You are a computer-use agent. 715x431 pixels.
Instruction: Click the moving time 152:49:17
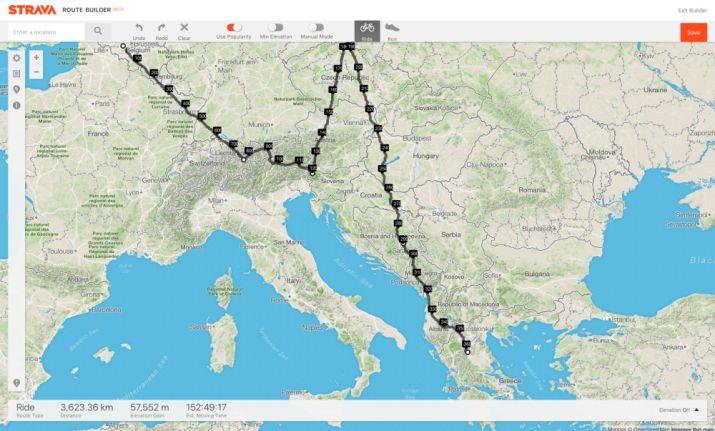206,407
